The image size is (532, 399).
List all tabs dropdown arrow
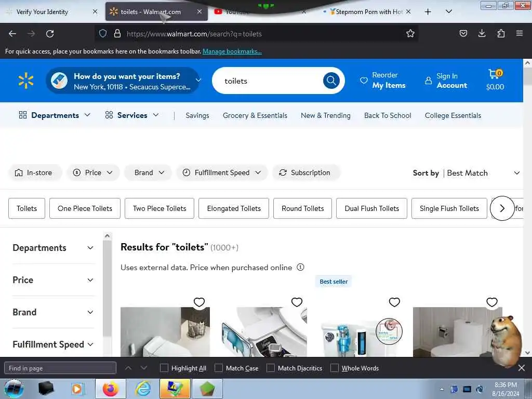(x=448, y=11)
